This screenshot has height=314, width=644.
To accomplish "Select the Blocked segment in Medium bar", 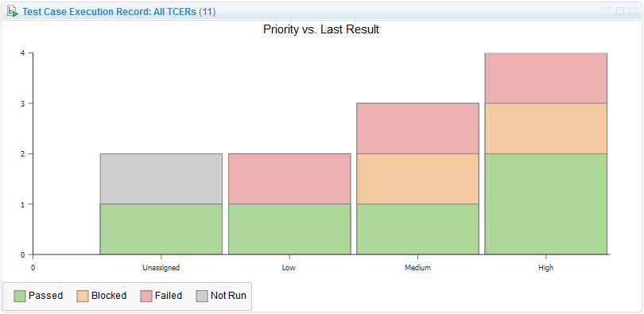I will point(417,179).
